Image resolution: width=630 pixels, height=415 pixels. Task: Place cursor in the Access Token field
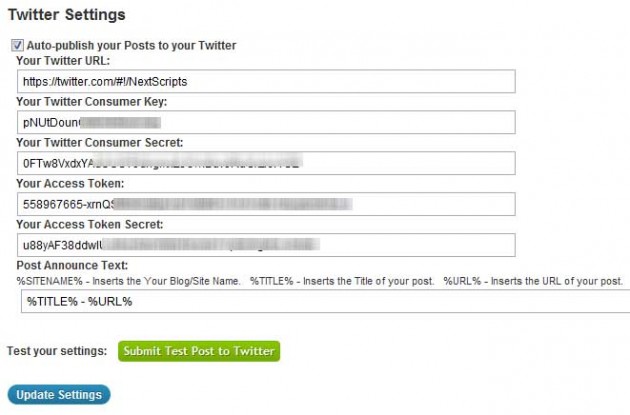(266, 204)
